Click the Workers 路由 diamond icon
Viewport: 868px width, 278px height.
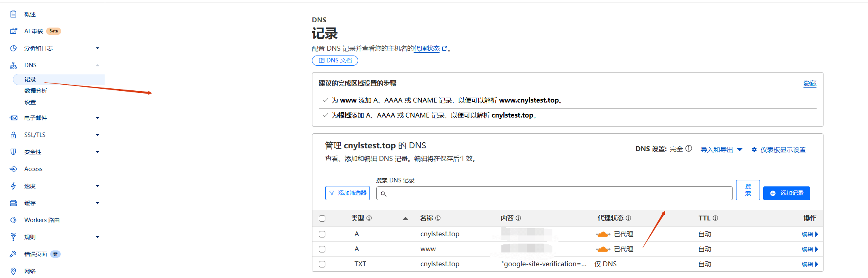coord(13,220)
